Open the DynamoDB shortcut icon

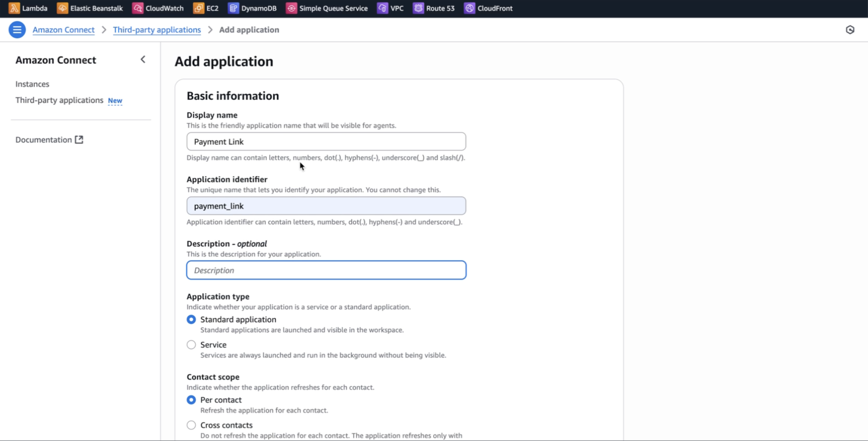coord(233,8)
